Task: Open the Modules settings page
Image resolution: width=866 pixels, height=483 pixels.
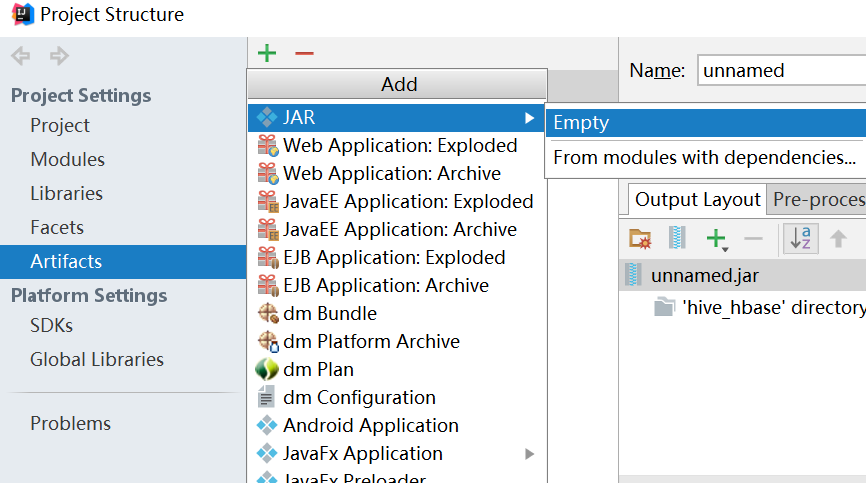Action: click(67, 160)
